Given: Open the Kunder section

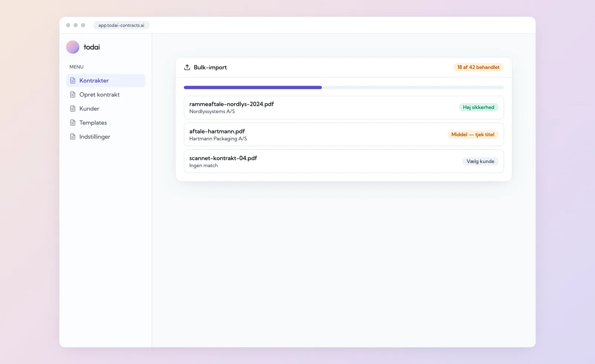Looking at the screenshot, I should coord(106,109).
